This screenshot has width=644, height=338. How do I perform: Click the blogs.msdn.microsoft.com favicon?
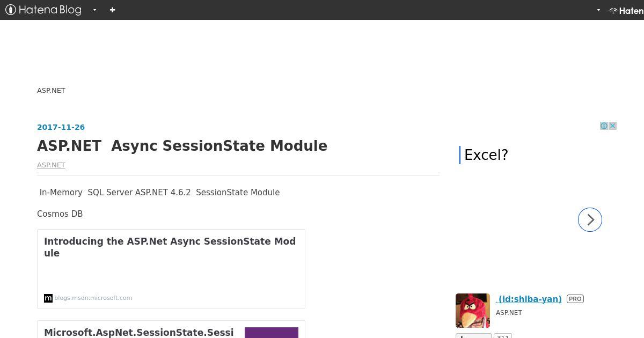coord(48,298)
